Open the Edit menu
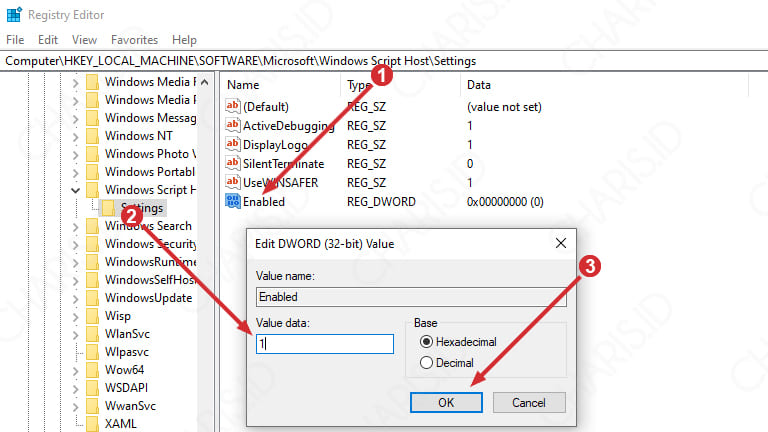Image resolution: width=768 pixels, height=432 pixels. tap(48, 40)
